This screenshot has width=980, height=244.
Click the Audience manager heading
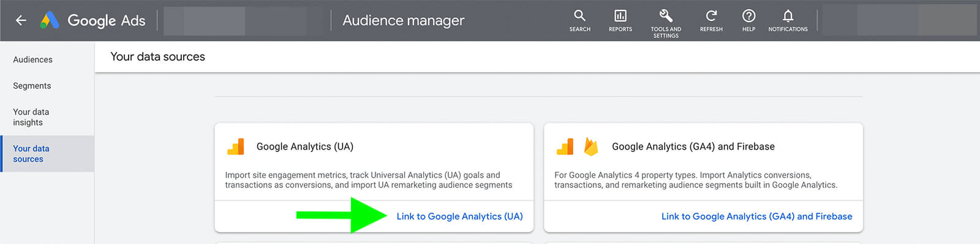click(x=403, y=20)
